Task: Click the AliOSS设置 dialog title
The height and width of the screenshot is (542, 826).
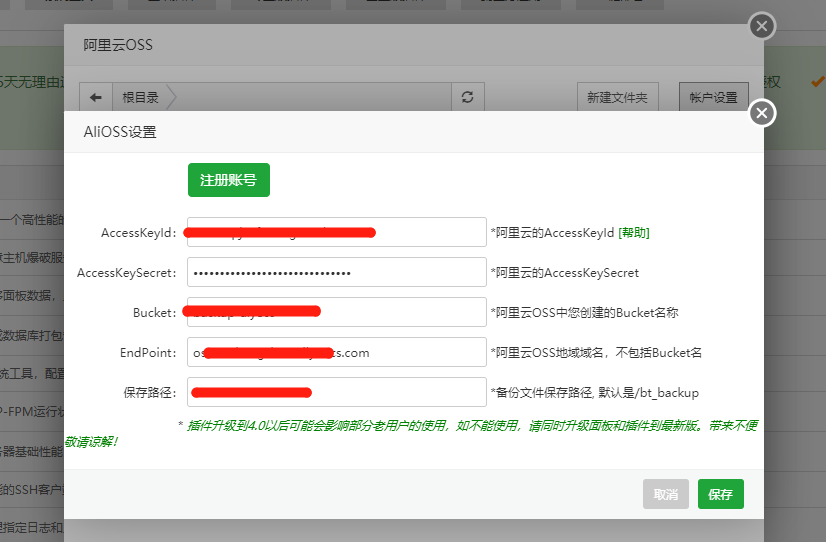Action: [x=120, y=132]
